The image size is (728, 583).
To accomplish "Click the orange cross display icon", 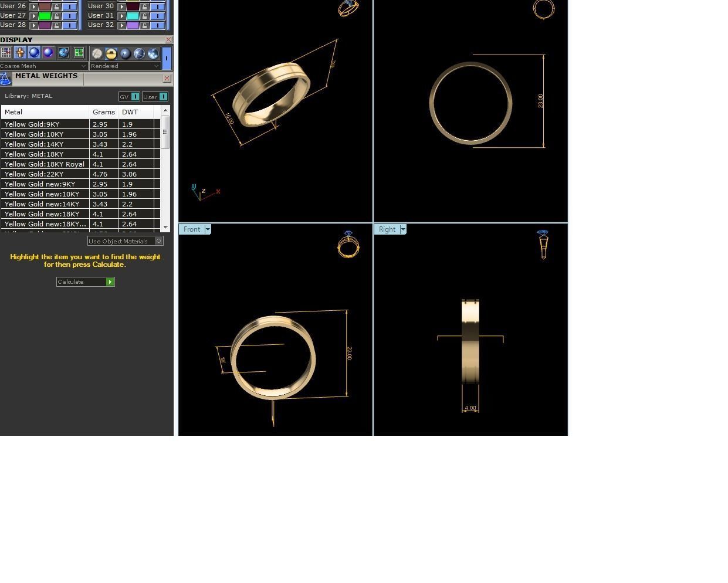I will (x=20, y=53).
